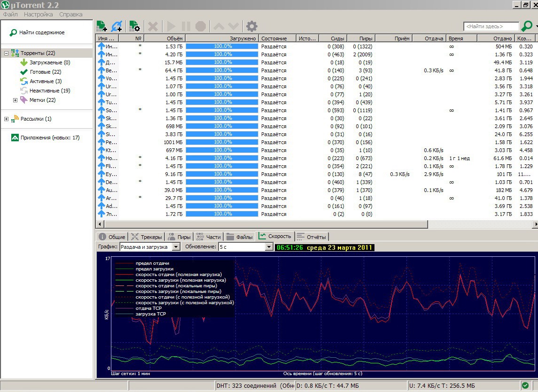Switch to the Отчёты tab

[x=312, y=237]
